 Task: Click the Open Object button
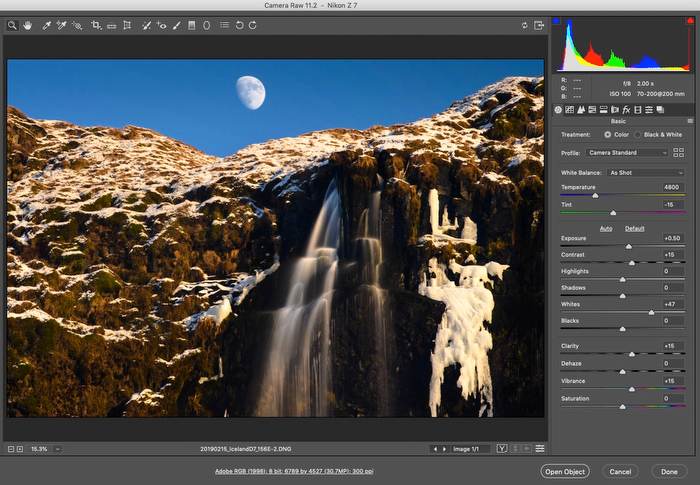click(565, 471)
